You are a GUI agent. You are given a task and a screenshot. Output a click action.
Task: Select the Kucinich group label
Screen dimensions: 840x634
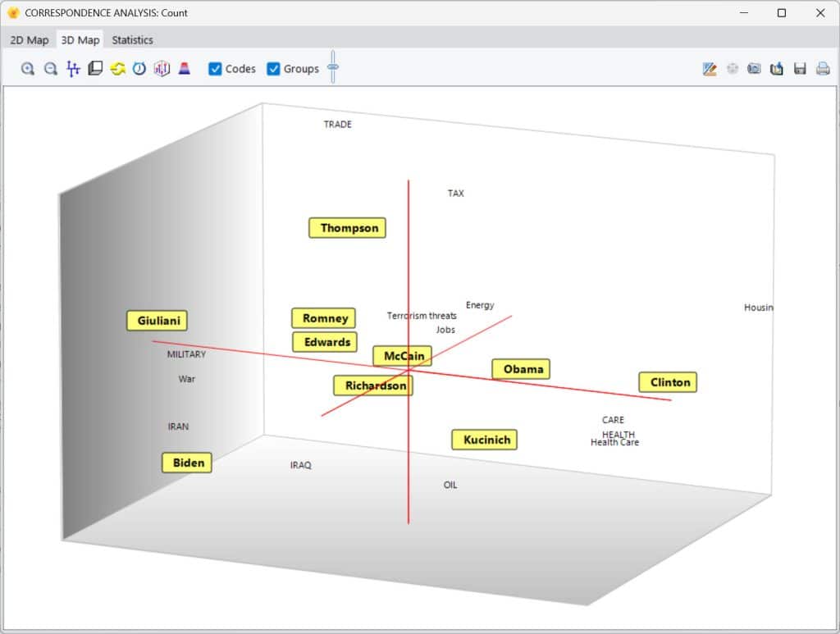485,440
